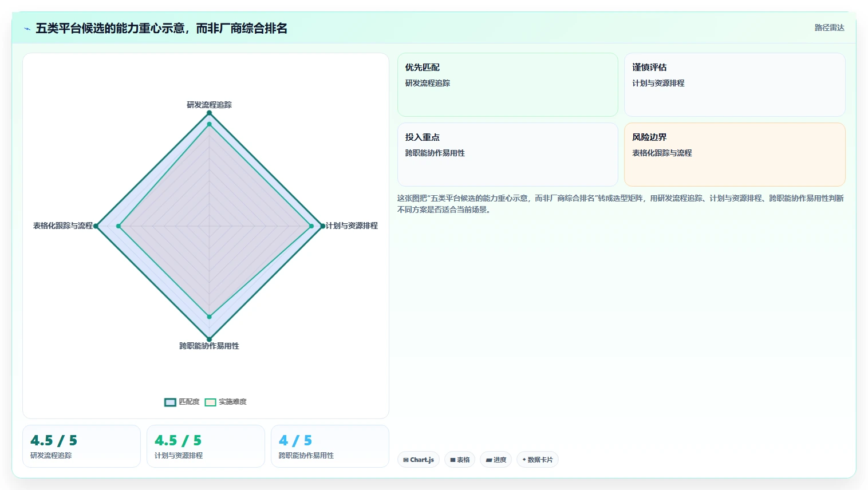Click the inner 实施难度 point at 计划与资源排程
The width and height of the screenshot is (868, 490).
(311, 226)
